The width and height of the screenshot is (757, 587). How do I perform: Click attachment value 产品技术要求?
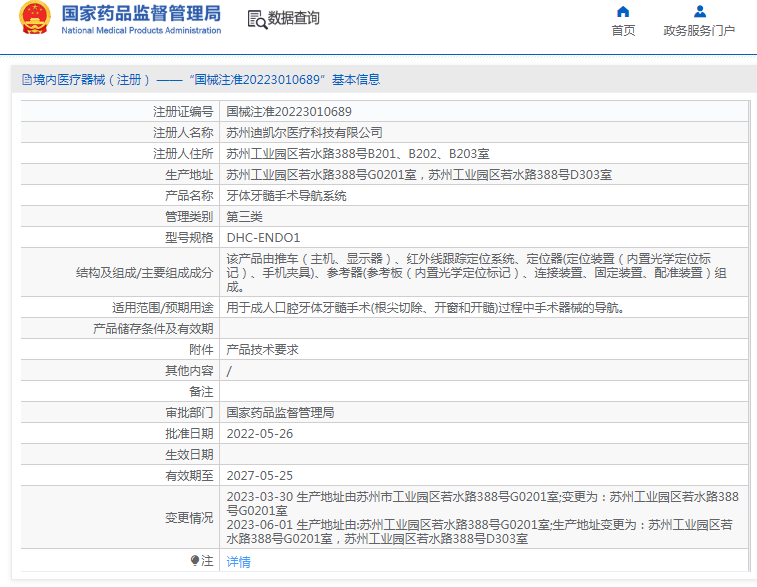click(262, 349)
